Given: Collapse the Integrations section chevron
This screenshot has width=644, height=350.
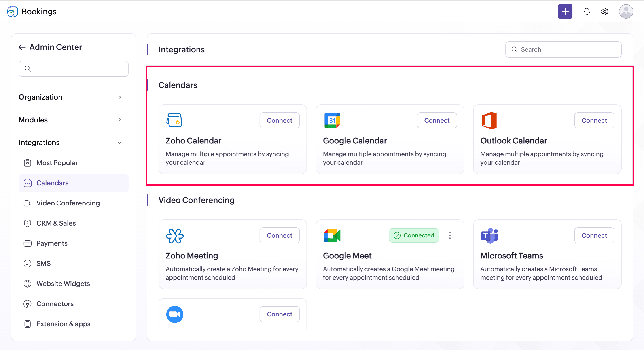Looking at the screenshot, I should (120, 143).
